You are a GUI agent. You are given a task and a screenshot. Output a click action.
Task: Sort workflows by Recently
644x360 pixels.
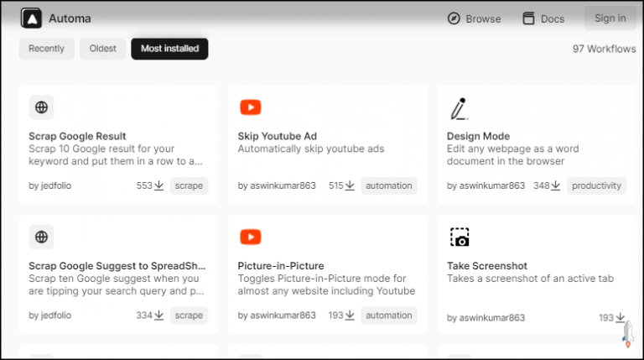tap(47, 49)
